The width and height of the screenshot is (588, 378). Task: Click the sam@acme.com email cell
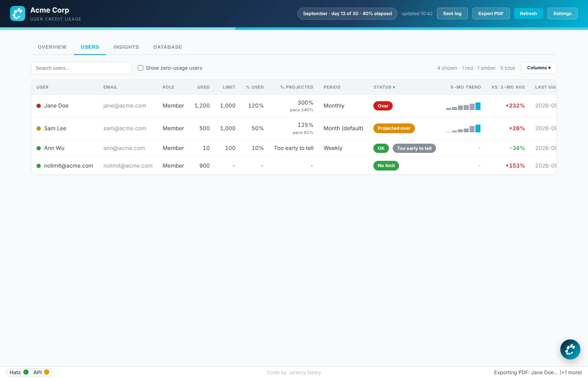125,129
